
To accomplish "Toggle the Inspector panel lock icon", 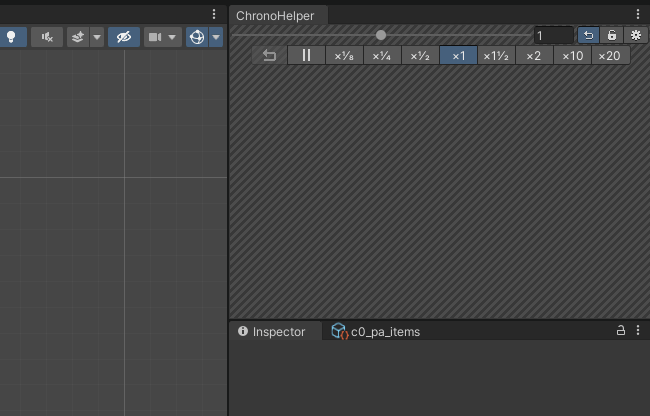I will (621, 331).
